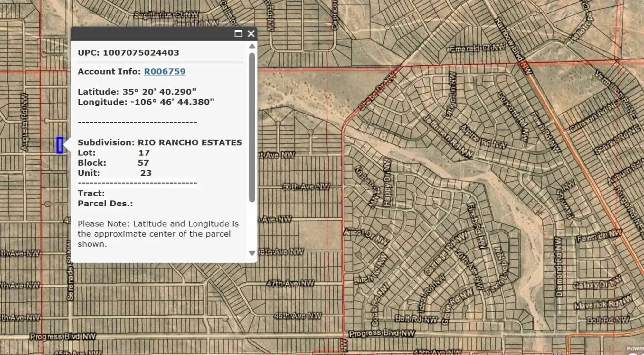This screenshot has height=355, width=644.
Task: Click the Fawn Ln NW street label
Action: pyautogui.click(x=599, y=236)
